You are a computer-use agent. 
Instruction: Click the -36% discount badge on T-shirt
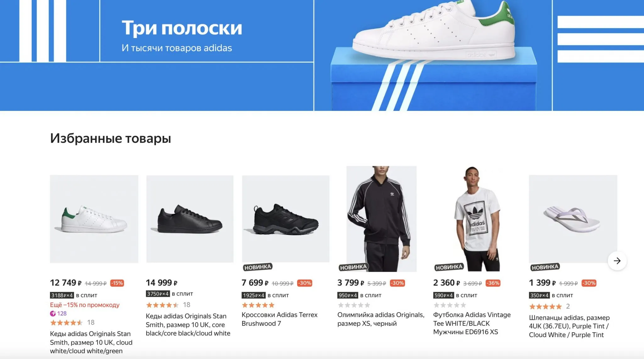click(x=493, y=283)
